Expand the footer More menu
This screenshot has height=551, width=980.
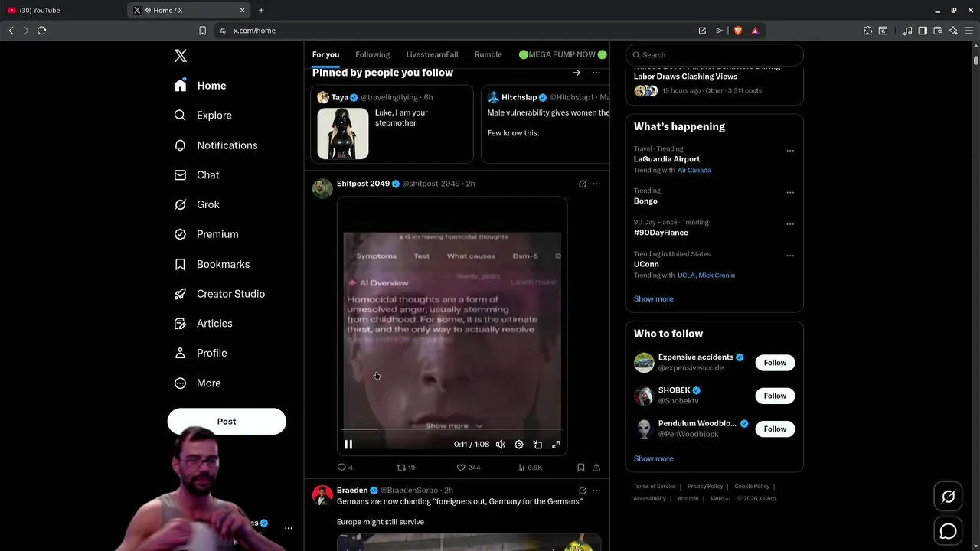pyautogui.click(x=720, y=498)
